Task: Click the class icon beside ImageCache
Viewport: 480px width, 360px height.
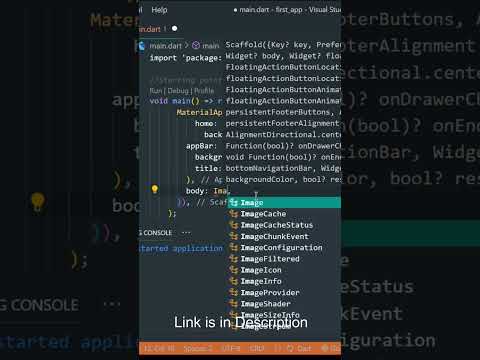Action: coord(234,214)
